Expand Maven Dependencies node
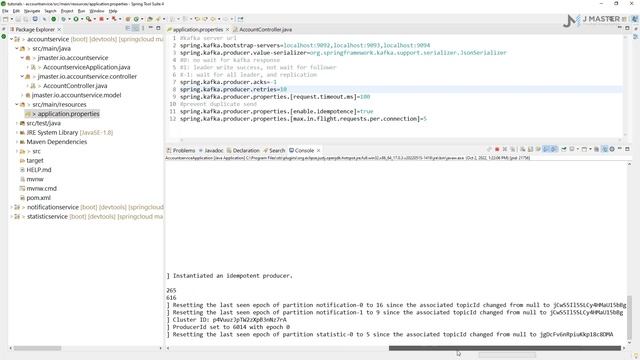The height and width of the screenshot is (360, 640). 17,142
